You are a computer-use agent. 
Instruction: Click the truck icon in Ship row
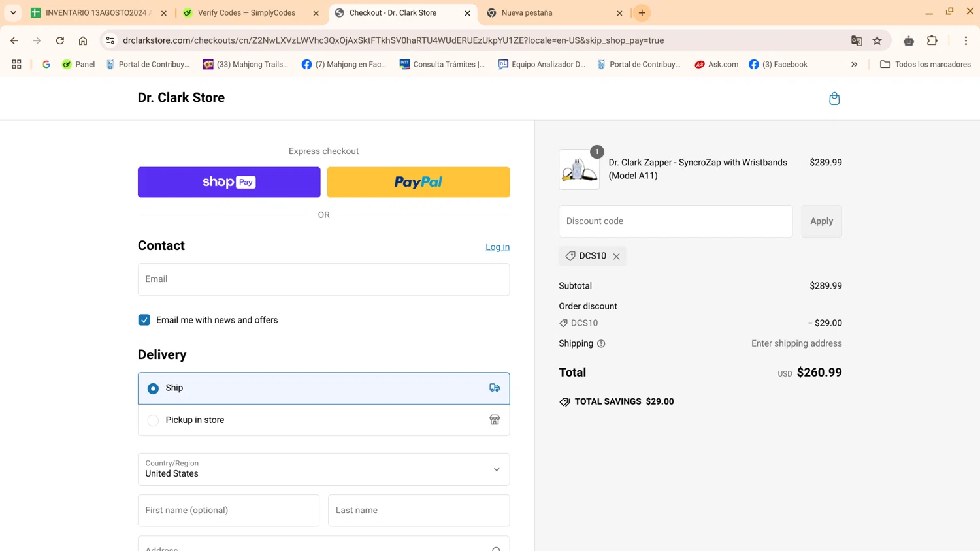pyautogui.click(x=495, y=388)
